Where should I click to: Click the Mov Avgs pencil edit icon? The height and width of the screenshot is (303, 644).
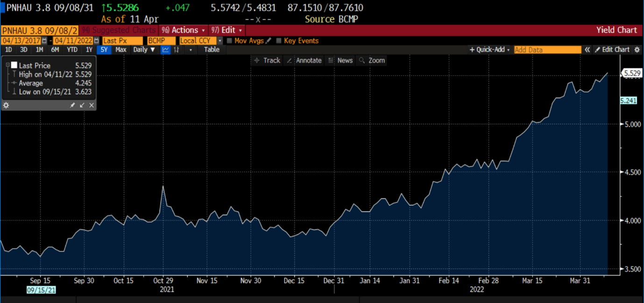269,41
